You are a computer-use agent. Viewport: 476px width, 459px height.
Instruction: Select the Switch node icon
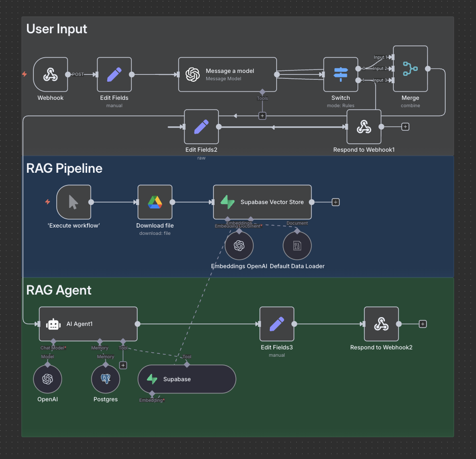pos(340,74)
